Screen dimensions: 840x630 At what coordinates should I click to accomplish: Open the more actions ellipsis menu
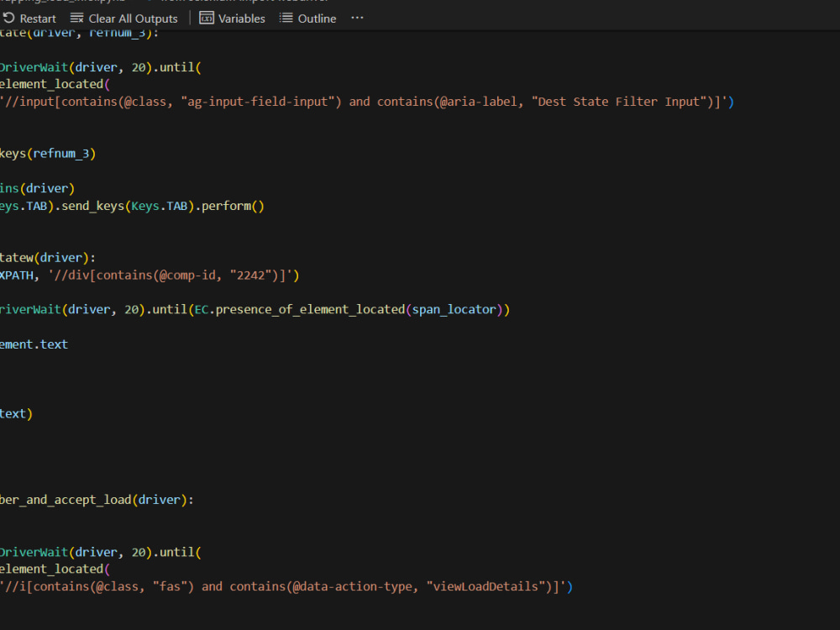(357, 18)
